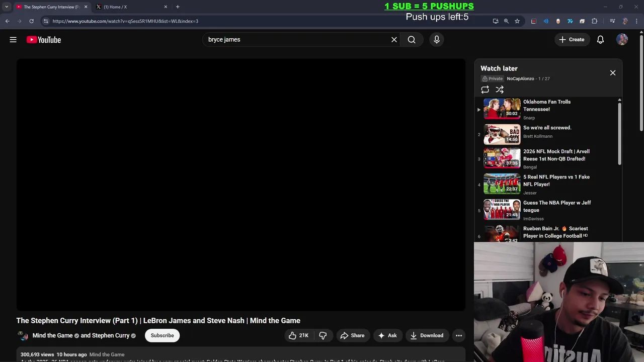Open the Create button

pyautogui.click(x=572, y=40)
